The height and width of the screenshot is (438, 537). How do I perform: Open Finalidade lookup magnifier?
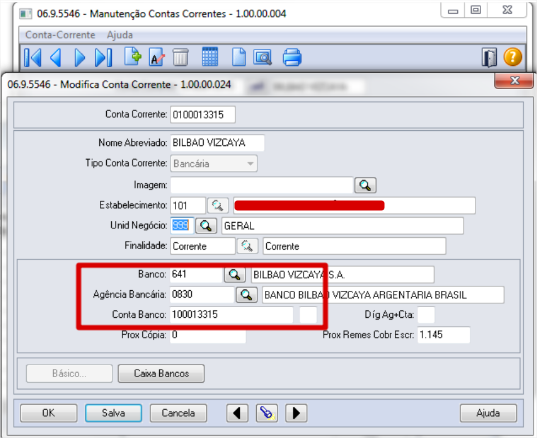[x=247, y=246]
